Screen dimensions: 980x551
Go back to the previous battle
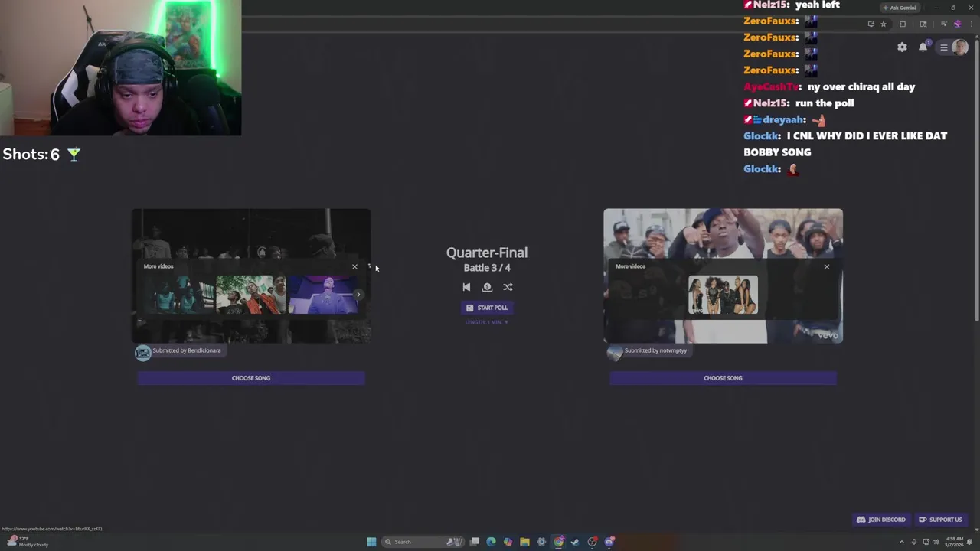tap(466, 287)
